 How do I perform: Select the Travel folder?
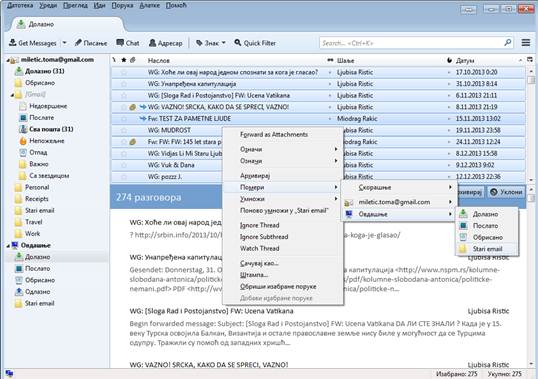tap(33, 222)
